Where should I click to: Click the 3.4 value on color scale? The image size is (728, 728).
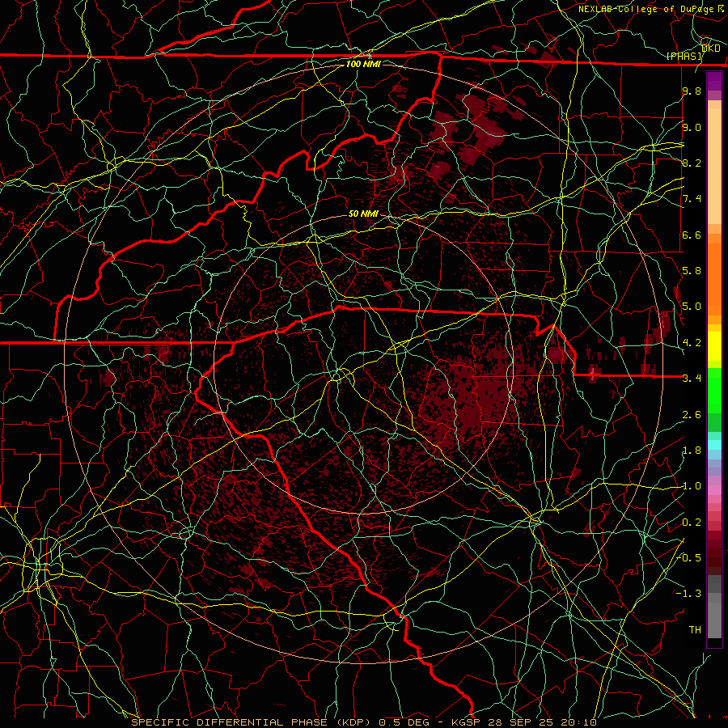[692, 379]
